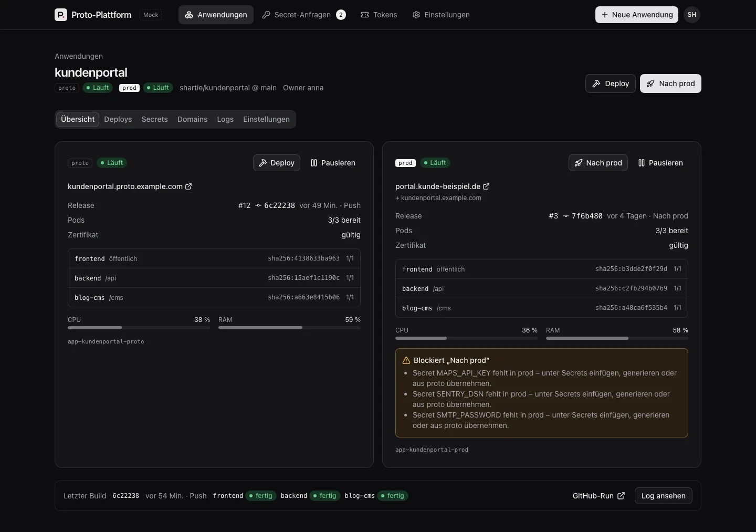Open Tokens in the top navigation

point(379,15)
